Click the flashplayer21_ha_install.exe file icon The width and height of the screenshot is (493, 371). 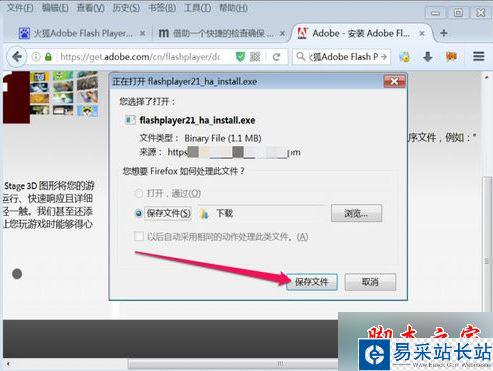coord(130,120)
